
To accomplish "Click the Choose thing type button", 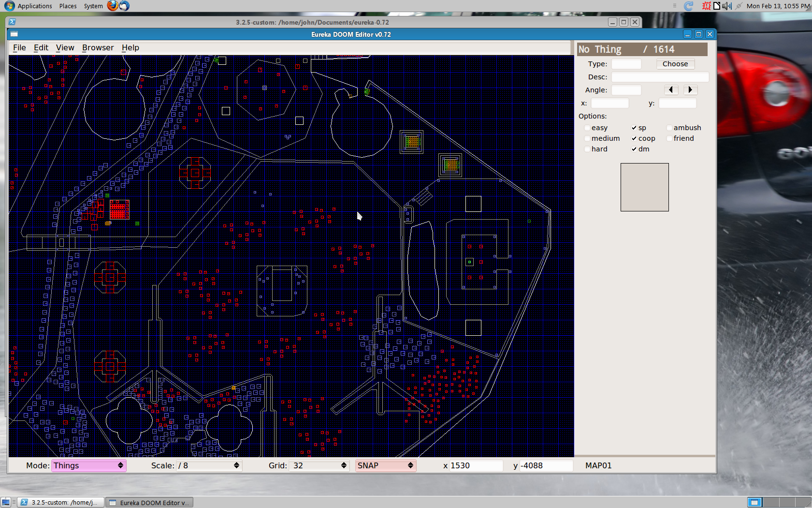I will [675, 64].
